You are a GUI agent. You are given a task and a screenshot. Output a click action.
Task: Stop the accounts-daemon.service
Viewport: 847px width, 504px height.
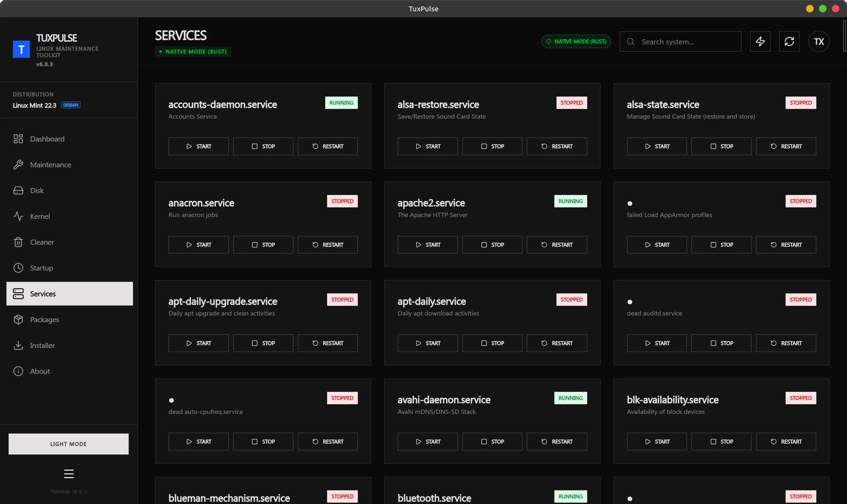263,146
